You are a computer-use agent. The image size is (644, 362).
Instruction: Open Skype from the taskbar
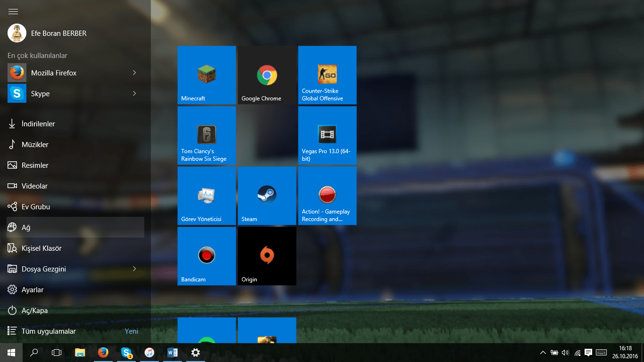coord(125,352)
